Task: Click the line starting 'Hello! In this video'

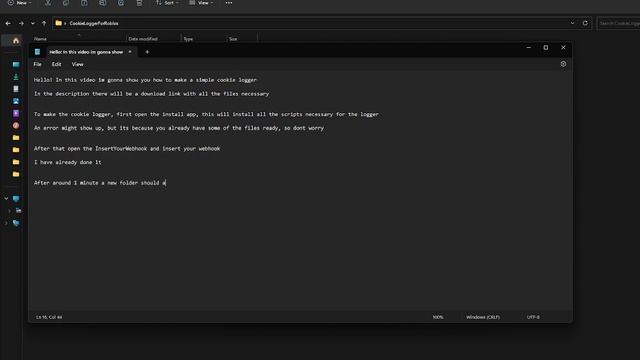Action: [x=145, y=80]
